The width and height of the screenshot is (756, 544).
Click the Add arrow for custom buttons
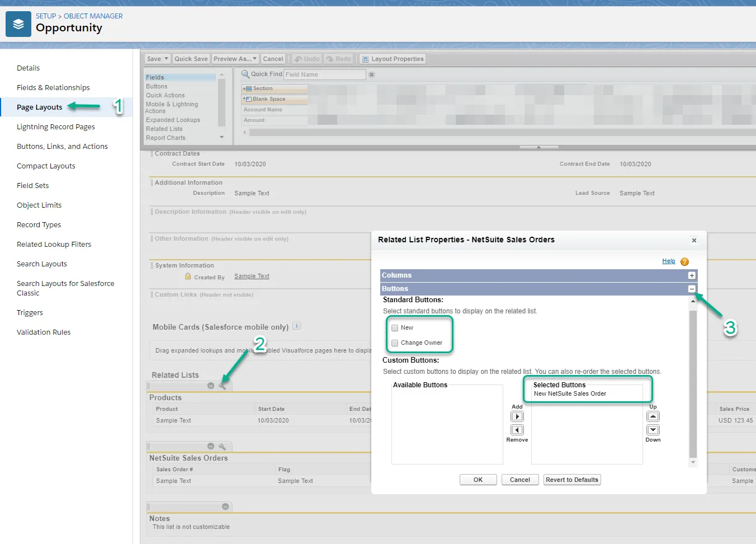point(517,416)
